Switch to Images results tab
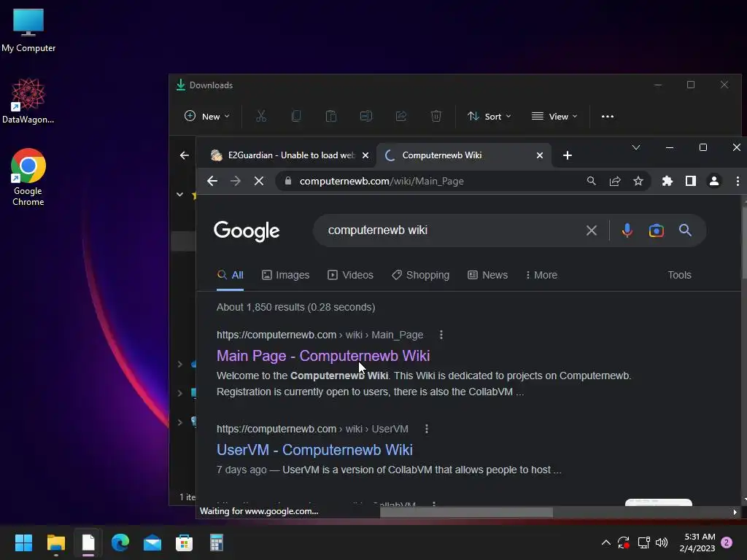The height and width of the screenshot is (560, 747). click(285, 275)
